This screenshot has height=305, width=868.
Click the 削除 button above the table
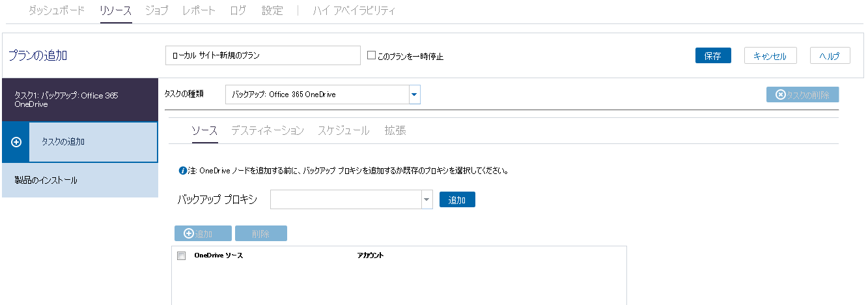(x=260, y=233)
